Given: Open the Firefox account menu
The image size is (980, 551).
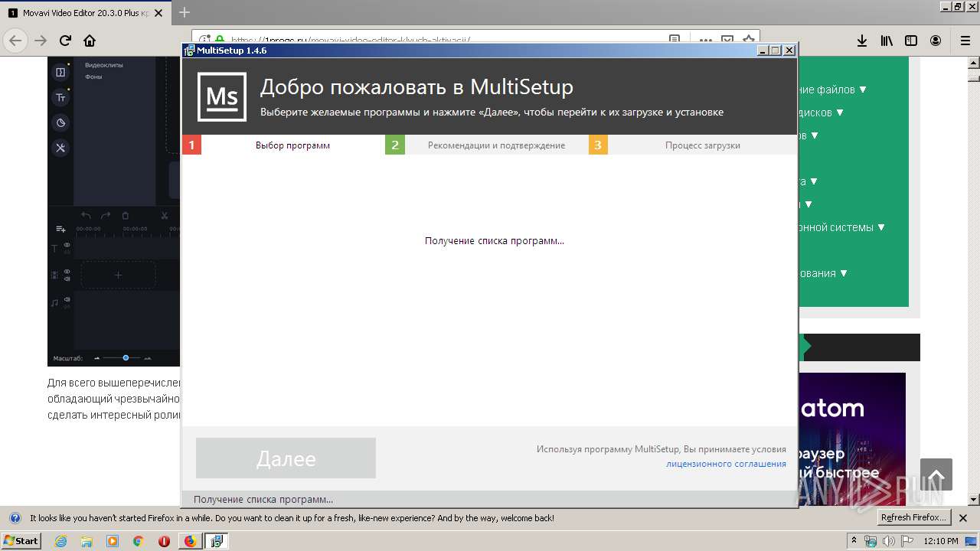Looking at the screenshot, I should pos(936,41).
